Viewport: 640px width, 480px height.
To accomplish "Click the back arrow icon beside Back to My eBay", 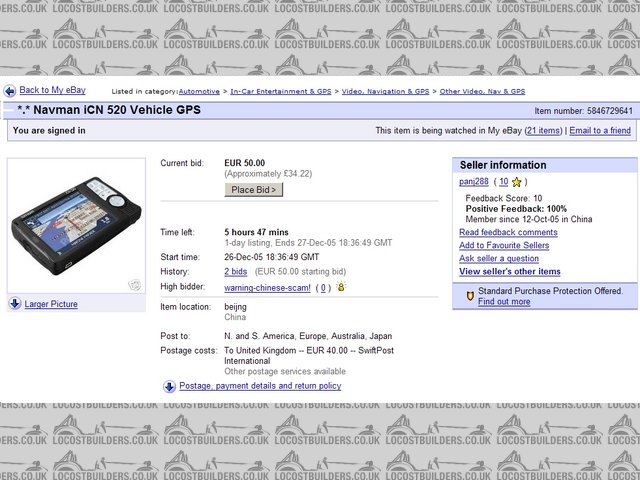I will (x=10, y=91).
